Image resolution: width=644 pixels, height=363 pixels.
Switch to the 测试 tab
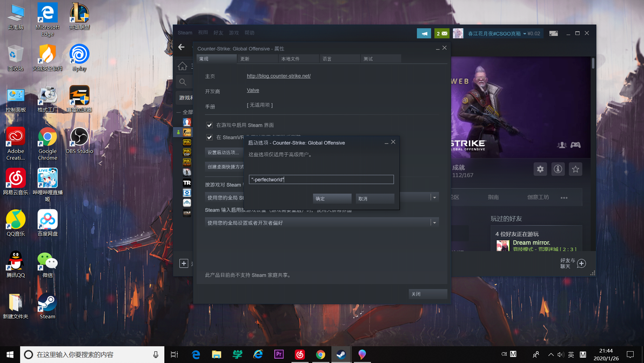[380, 59]
